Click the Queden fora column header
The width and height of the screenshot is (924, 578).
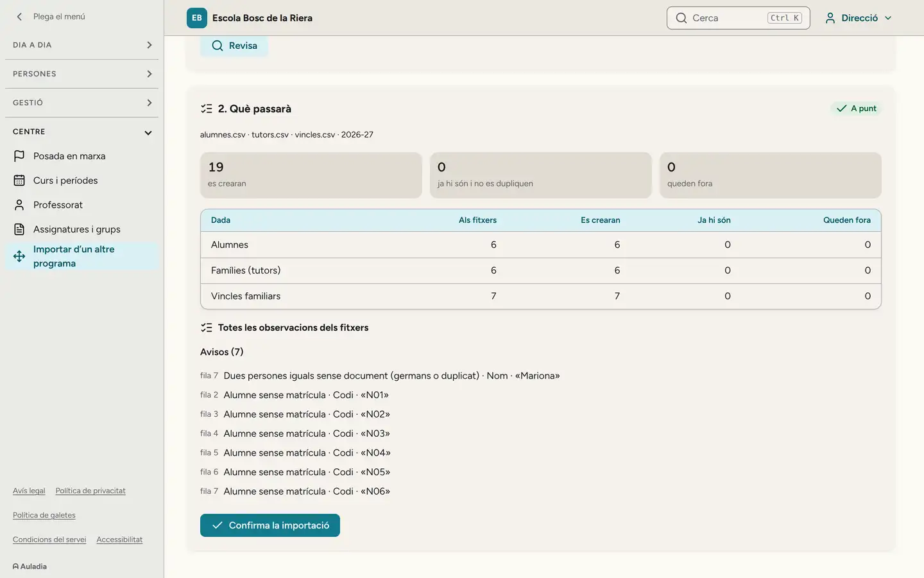847,220
